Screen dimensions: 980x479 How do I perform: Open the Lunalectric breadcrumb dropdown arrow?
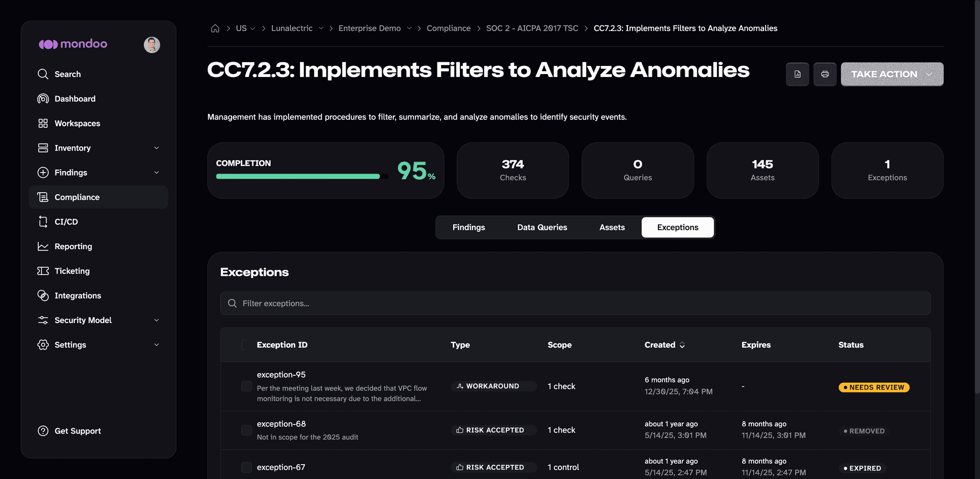tap(321, 28)
